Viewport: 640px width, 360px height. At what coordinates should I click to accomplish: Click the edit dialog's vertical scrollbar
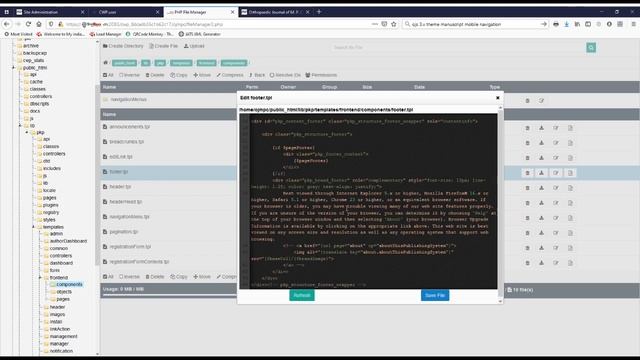pyautogui.click(x=500, y=204)
